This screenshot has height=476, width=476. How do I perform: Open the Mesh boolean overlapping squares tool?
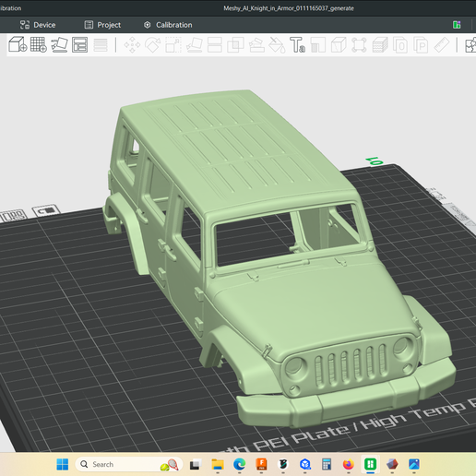(x=235, y=45)
